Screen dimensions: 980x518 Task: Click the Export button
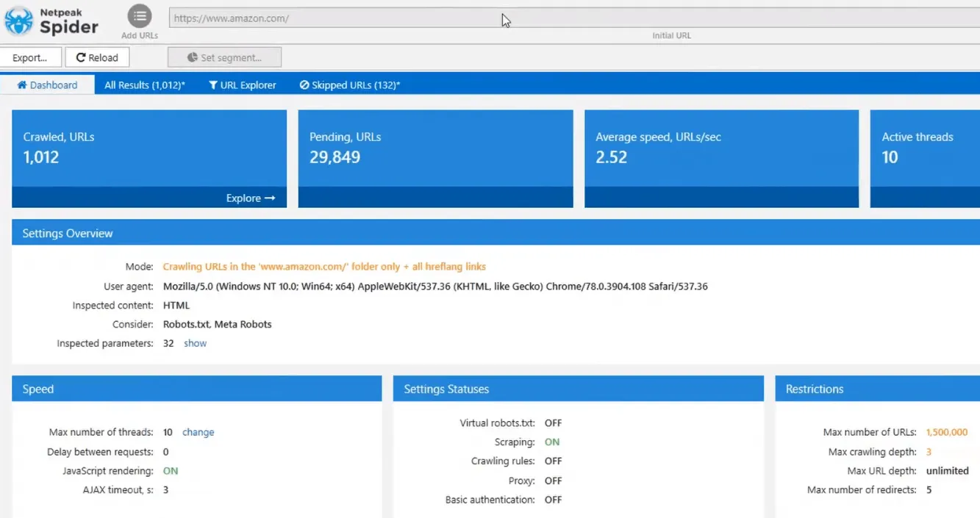point(30,57)
